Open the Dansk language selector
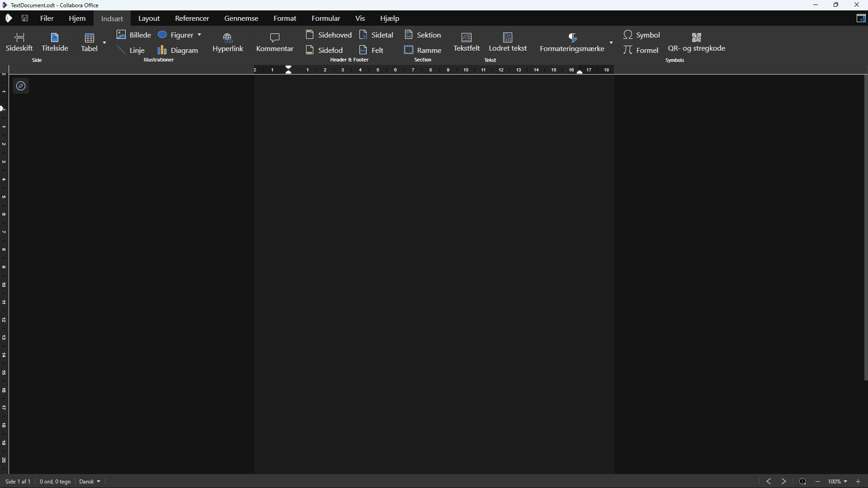868x488 pixels. tap(89, 481)
